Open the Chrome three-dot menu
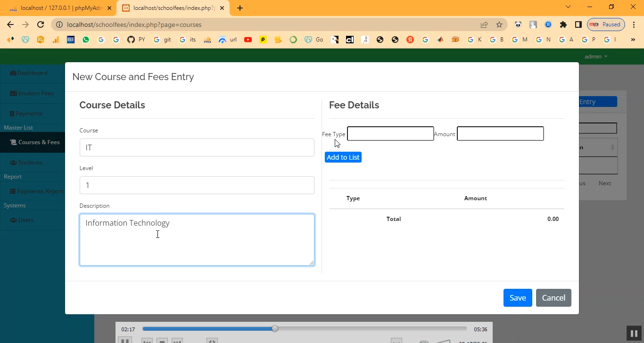 (x=633, y=24)
